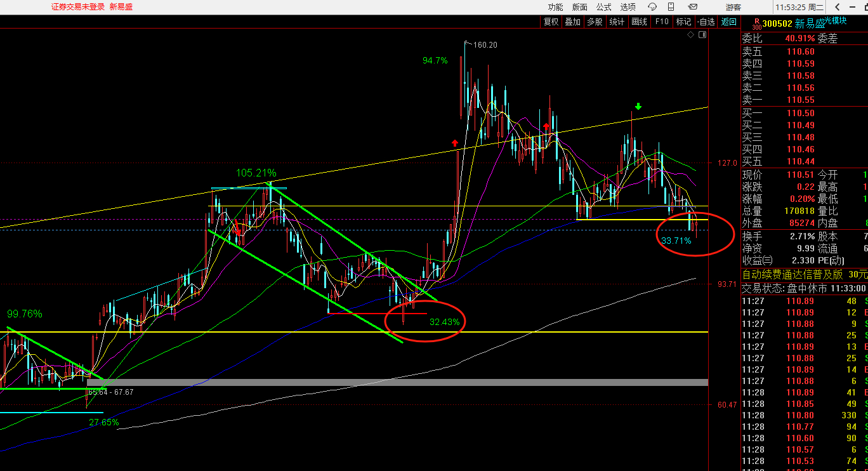
Task: Click the 换手 2.71% value
Action: [803, 236]
